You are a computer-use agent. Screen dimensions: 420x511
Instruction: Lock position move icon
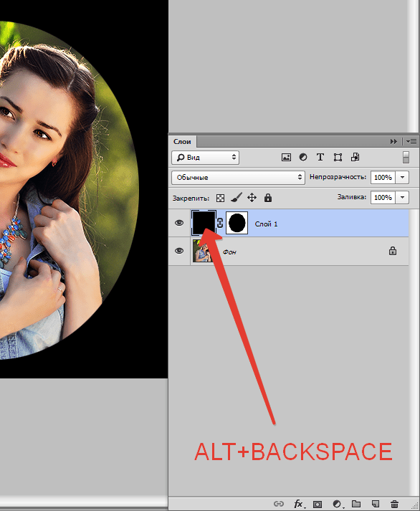coord(252,198)
